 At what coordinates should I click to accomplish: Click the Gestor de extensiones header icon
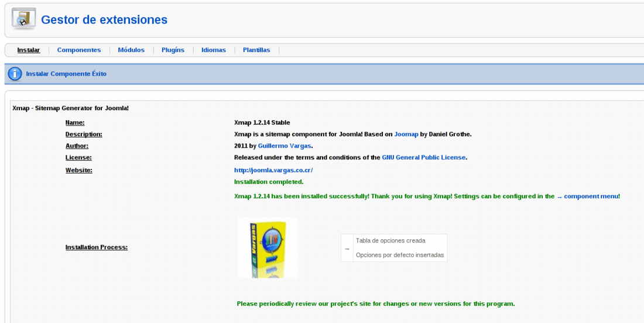[23, 19]
